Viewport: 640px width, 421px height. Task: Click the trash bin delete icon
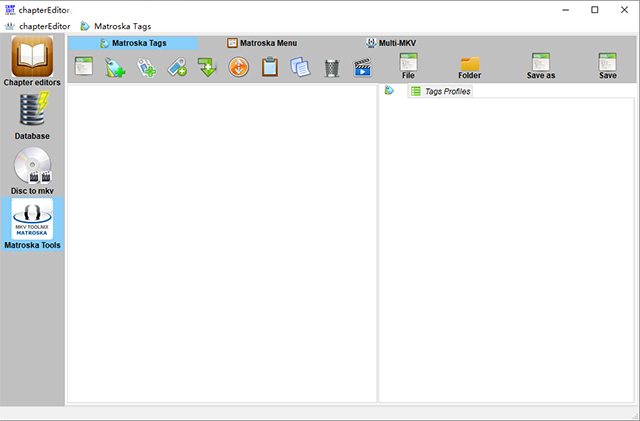332,68
